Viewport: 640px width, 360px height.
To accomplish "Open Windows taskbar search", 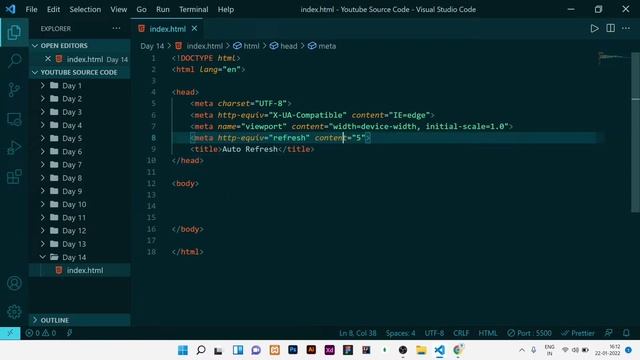I will 201,350.
